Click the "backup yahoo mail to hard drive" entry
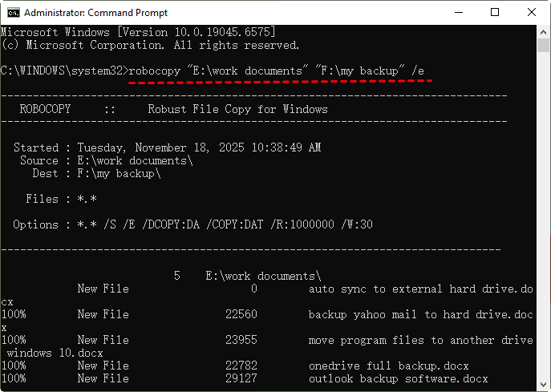The width and height of the screenshot is (551, 392). (420, 314)
